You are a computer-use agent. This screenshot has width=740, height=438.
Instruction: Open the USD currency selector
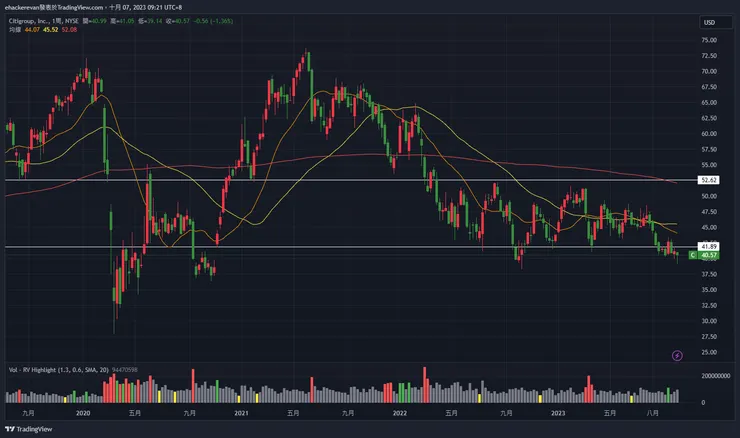tap(715, 22)
